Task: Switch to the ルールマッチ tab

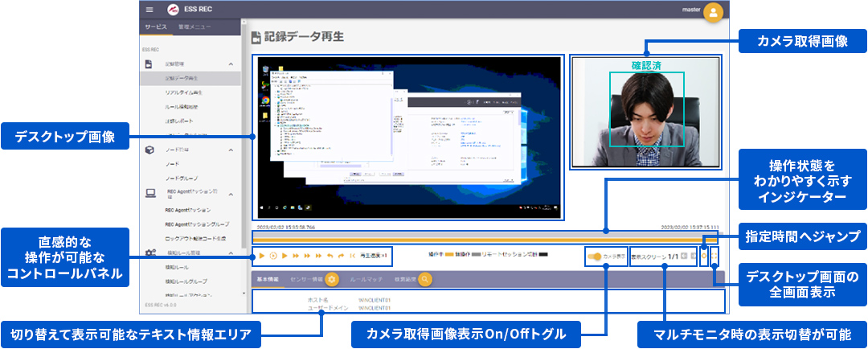Action: click(366, 280)
